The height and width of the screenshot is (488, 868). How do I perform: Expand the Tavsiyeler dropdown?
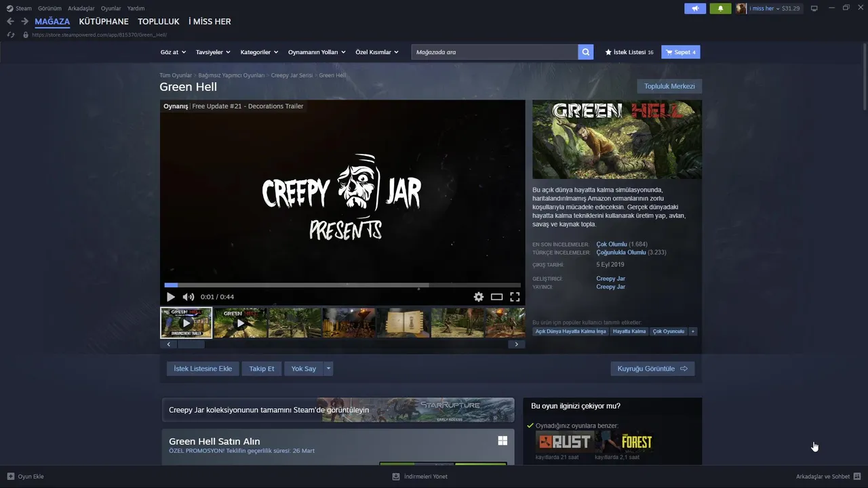[x=213, y=52]
